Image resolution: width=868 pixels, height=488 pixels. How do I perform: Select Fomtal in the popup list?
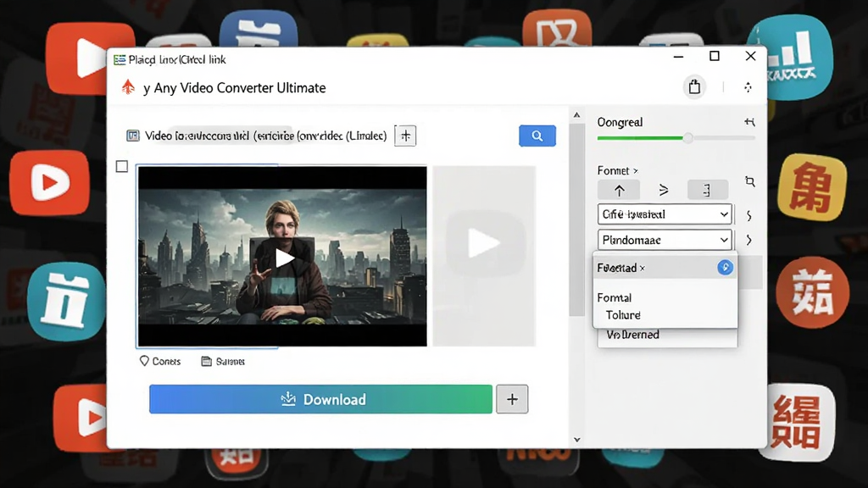click(x=615, y=297)
